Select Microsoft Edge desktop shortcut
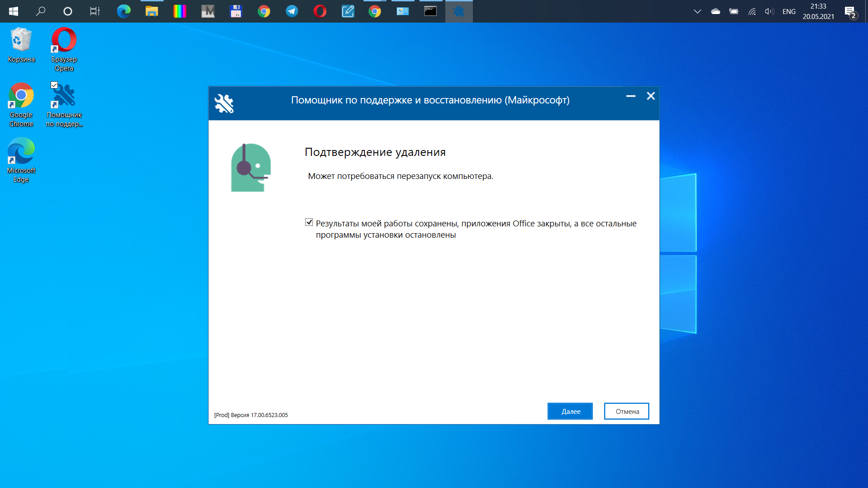Viewport: 868px width, 488px height. coord(21,160)
